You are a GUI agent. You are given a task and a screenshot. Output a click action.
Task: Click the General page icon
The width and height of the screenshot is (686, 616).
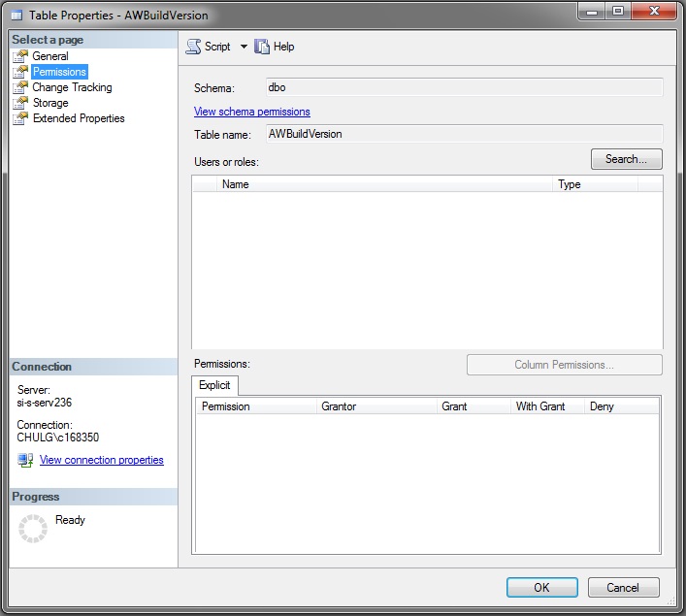point(20,56)
